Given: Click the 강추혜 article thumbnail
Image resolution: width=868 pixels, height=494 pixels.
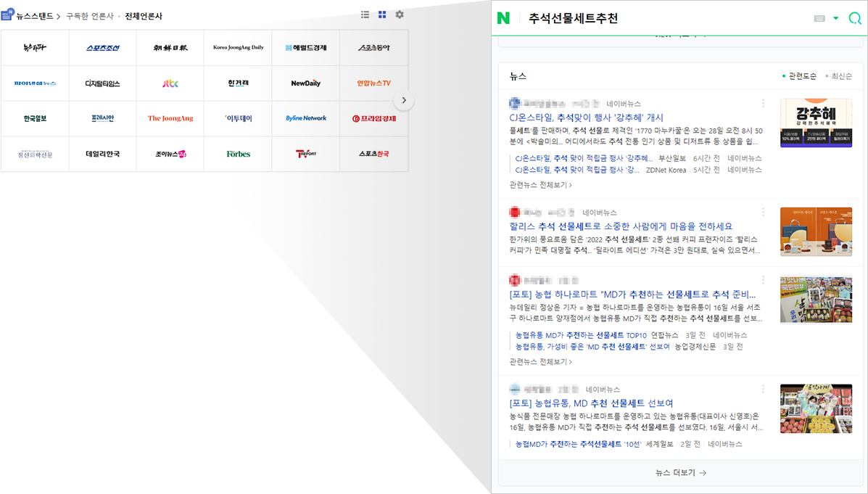Looking at the screenshot, I should tap(816, 123).
